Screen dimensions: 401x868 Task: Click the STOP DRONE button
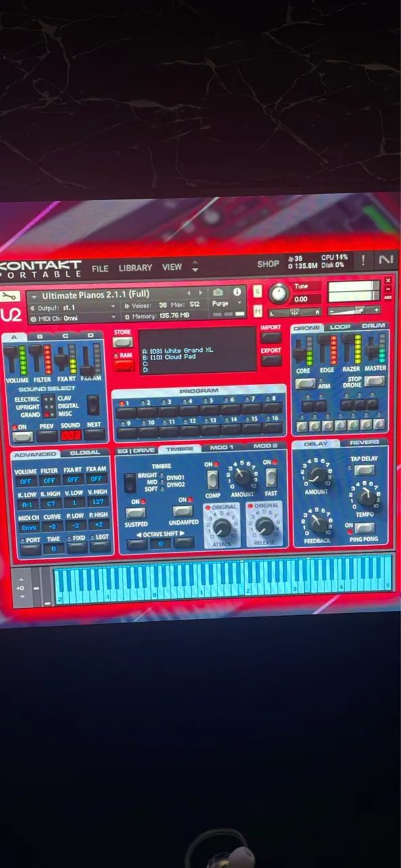click(375, 381)
